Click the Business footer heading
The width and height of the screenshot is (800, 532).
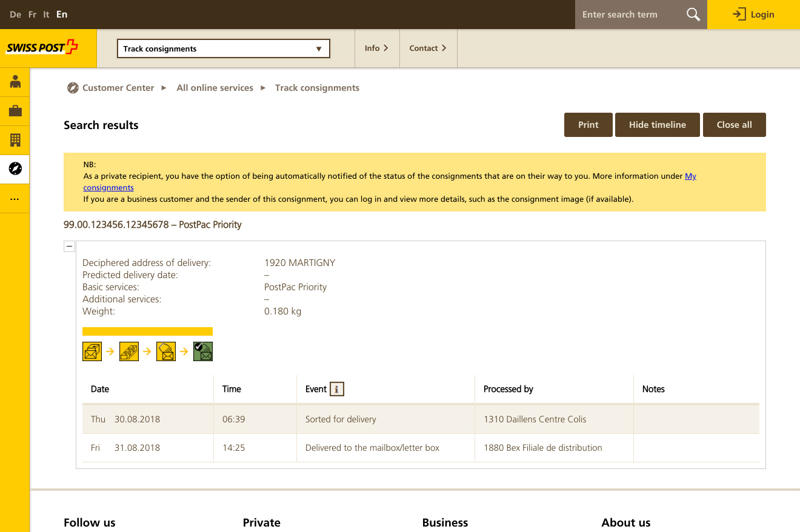pyautogui.click(x=445, y=522)
